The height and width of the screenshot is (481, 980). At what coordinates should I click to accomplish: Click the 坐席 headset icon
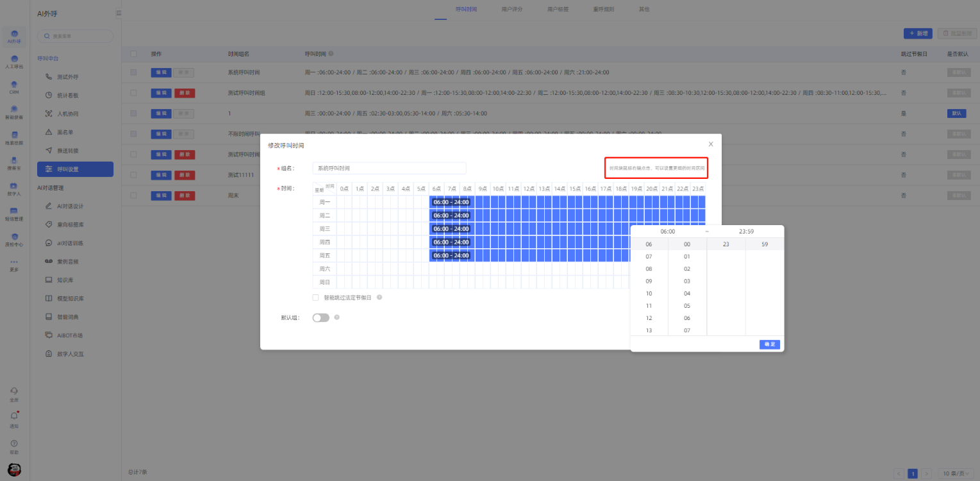(14, 391)
